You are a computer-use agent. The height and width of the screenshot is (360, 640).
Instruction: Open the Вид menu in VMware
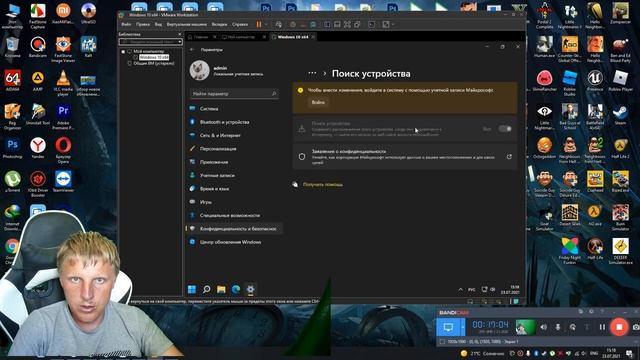pyautogui.click(x=158, y=24)
